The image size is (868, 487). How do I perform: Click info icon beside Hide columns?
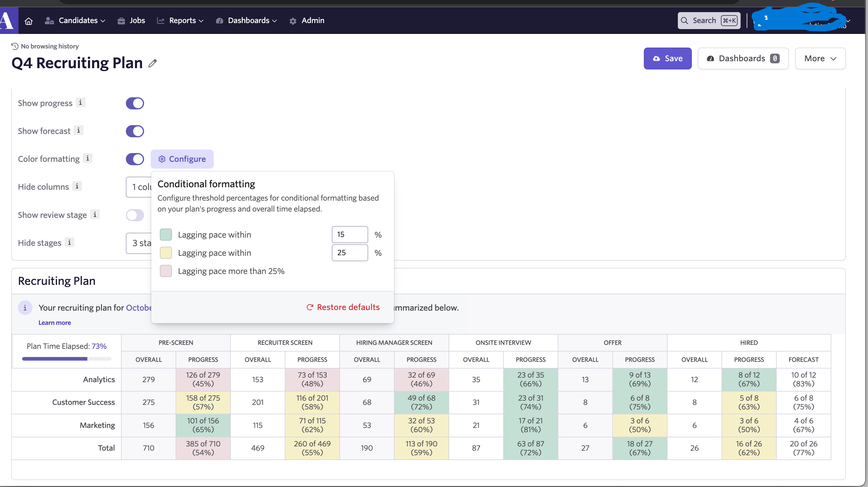tap(77, 186)
